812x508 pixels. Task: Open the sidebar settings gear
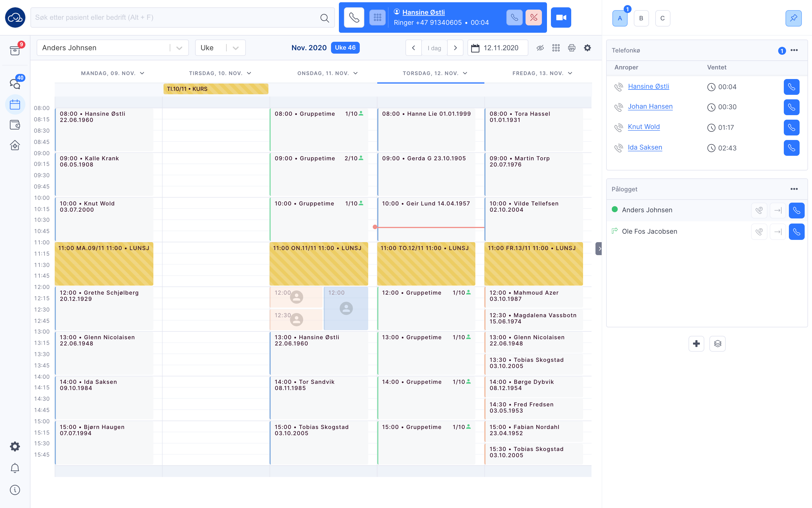[15, 446]
